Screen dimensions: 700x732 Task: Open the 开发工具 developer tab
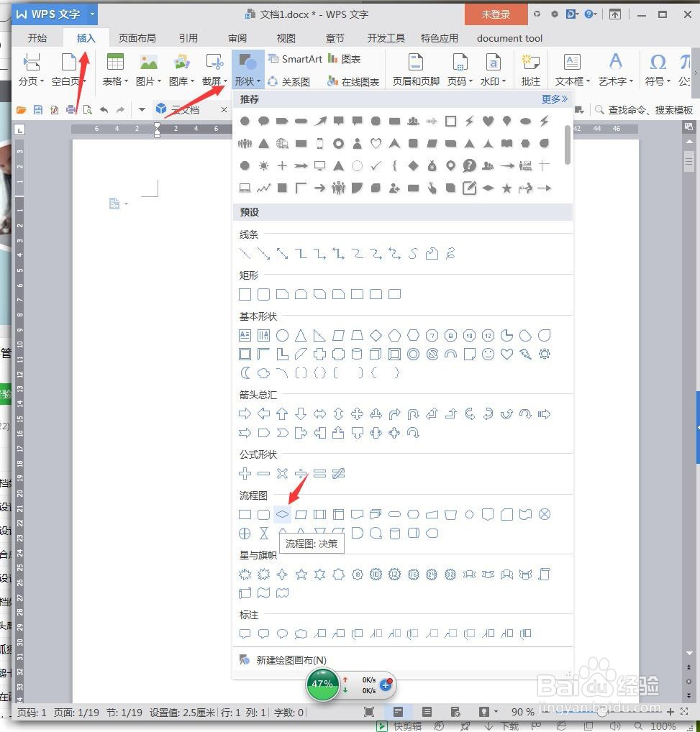coord(386,38)
